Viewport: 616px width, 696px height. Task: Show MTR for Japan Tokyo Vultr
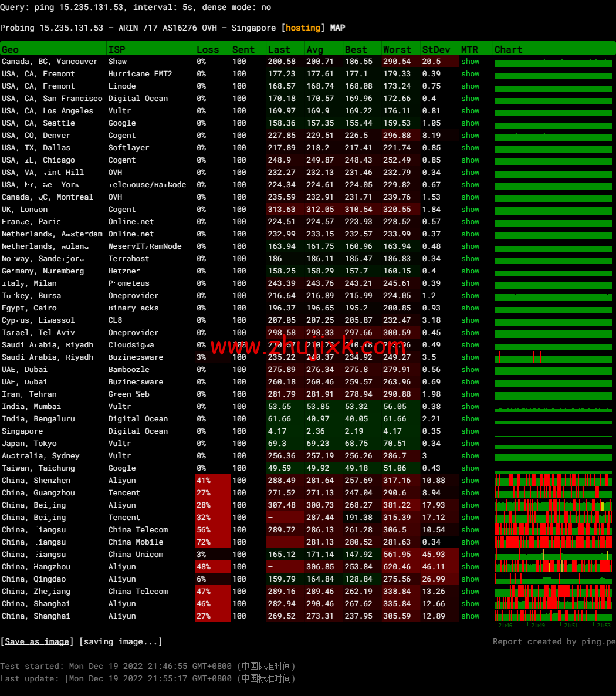(x=470, y=444)
